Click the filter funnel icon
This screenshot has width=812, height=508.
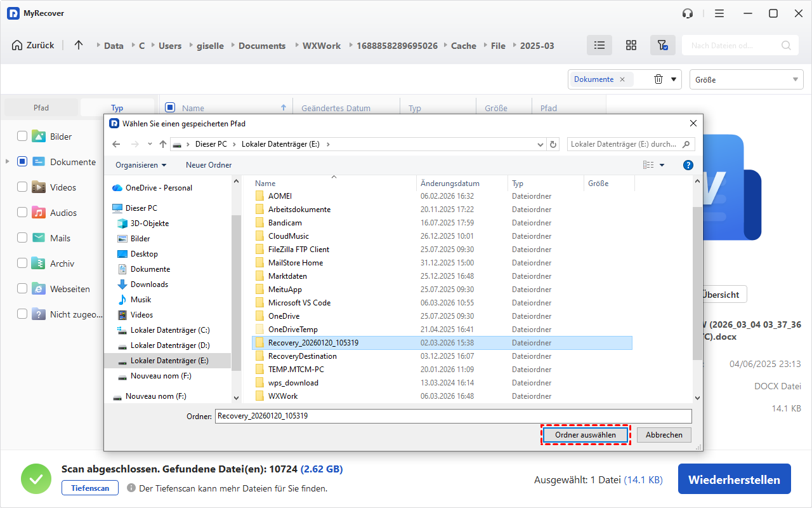662,45
